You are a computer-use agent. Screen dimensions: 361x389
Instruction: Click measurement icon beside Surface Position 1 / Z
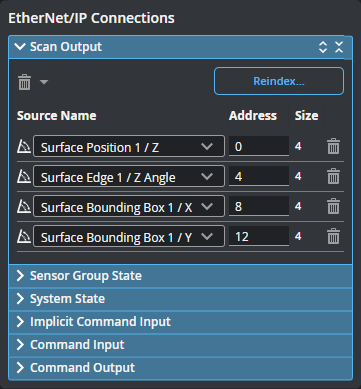coord(24,146)
